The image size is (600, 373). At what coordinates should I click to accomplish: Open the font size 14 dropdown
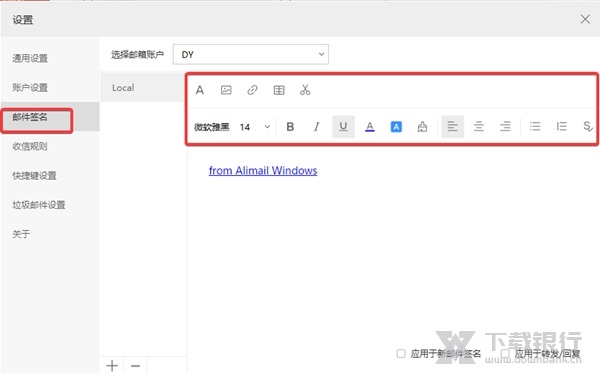tap(254, 127)
